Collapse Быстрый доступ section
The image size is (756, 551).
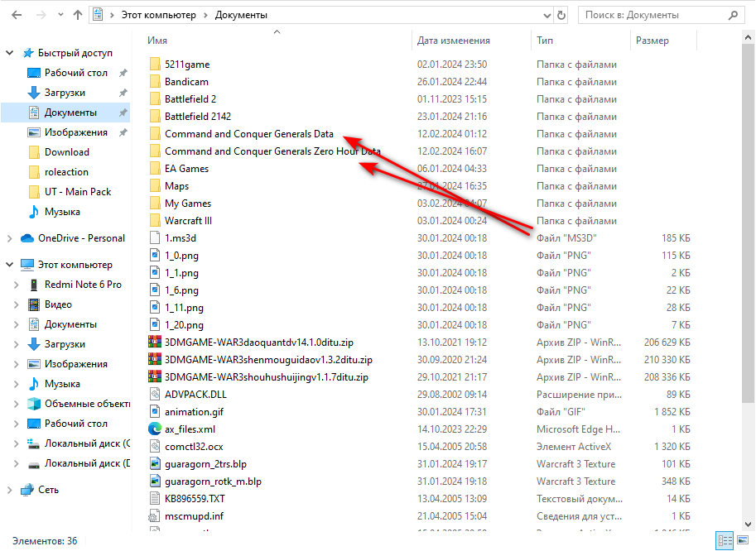pyautogui.click(x=10, y=52)
